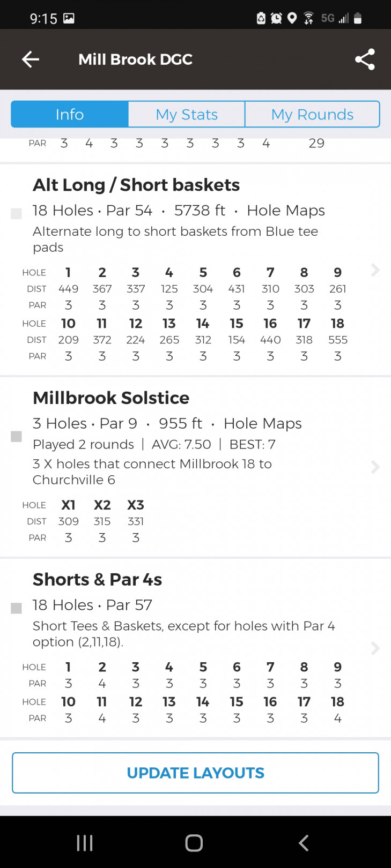Expand Alt Long / Short baskets chevron
Viewport: 391px width, 868px height.
point(375,270)
